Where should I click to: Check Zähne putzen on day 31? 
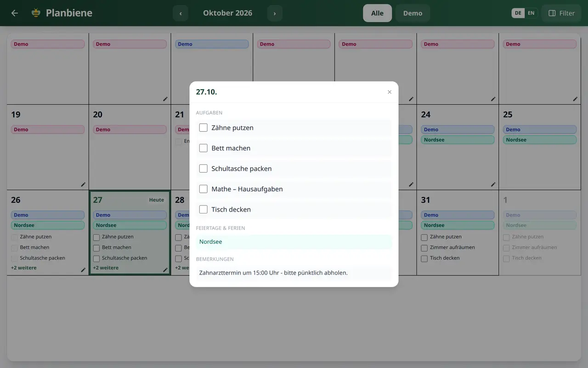click(x=424, y=237)
